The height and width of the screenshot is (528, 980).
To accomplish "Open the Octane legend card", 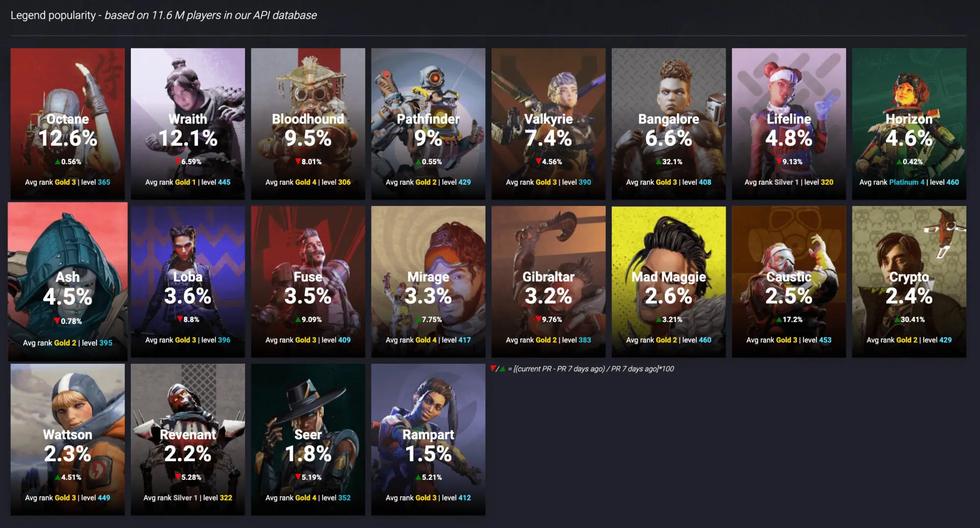I will (x=68, y=124).
